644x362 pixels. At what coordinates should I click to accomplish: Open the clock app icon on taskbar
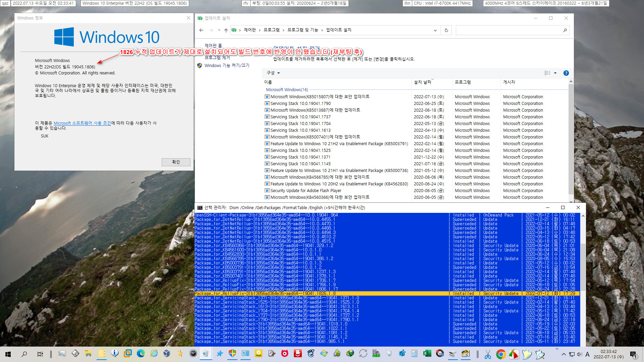[193, 354]
